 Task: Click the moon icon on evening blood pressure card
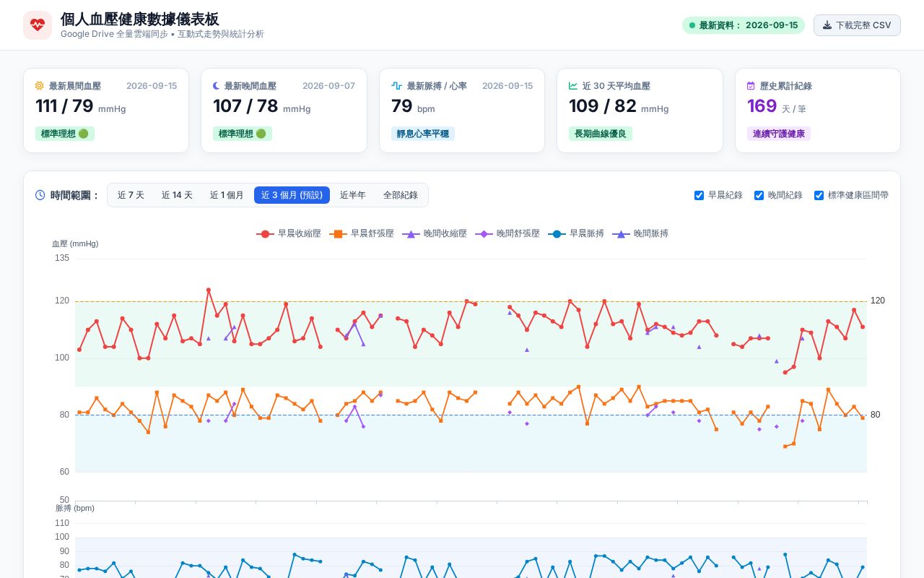tap(217, 86)
